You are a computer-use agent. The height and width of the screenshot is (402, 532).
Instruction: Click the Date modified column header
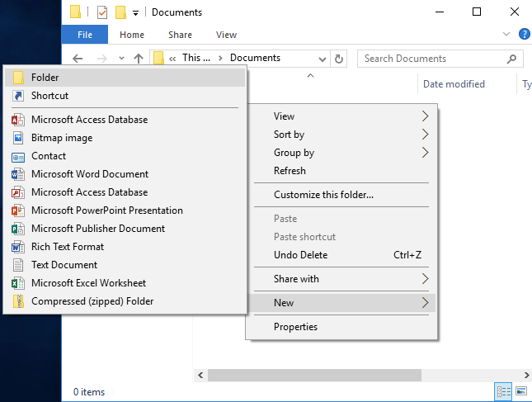(x=454, y=84)
